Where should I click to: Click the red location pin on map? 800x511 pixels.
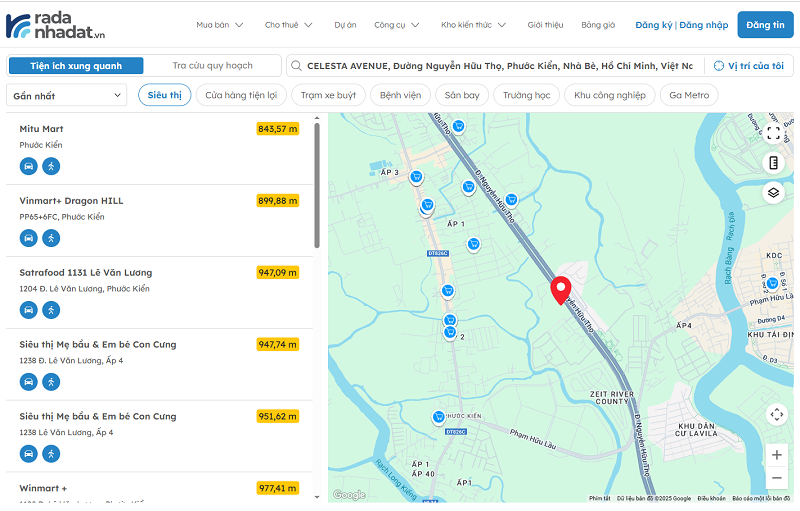coord(561,290)
